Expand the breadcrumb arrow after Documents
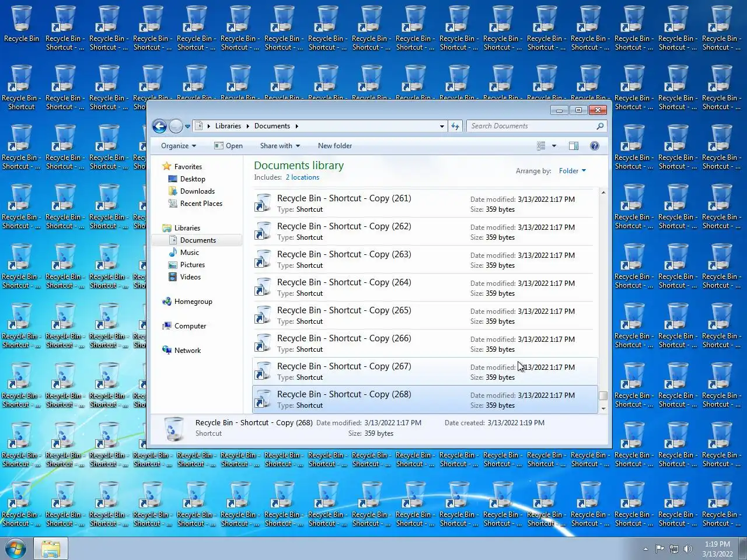 click(x=296, y=126)
